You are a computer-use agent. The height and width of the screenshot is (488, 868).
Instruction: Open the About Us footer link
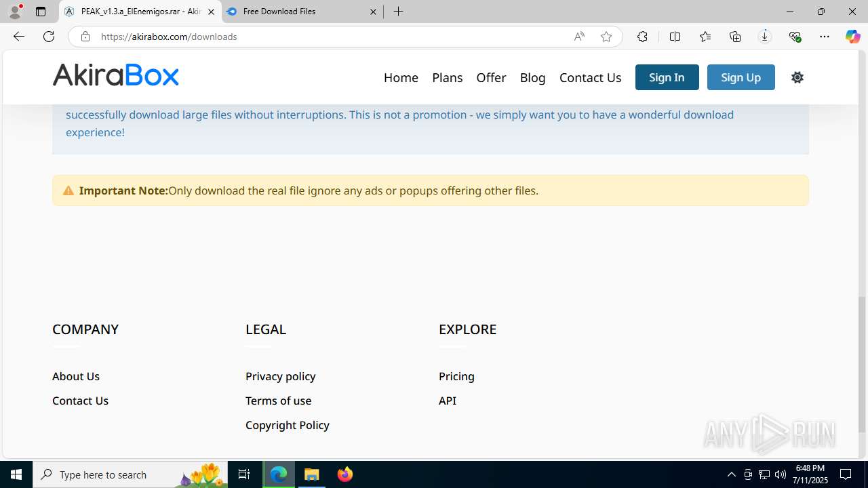pyautogui.click(x=76, y=376)
